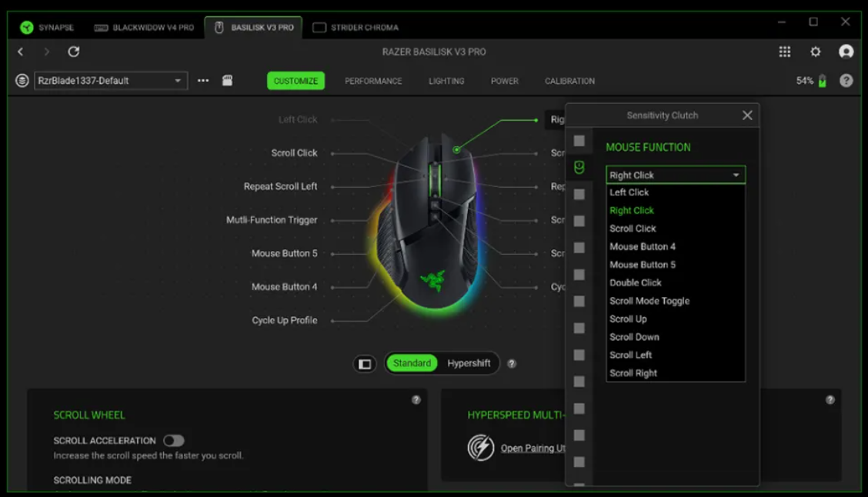Click the Open Pairing Utility link
The image size is (868, 497).
[532, 449]
